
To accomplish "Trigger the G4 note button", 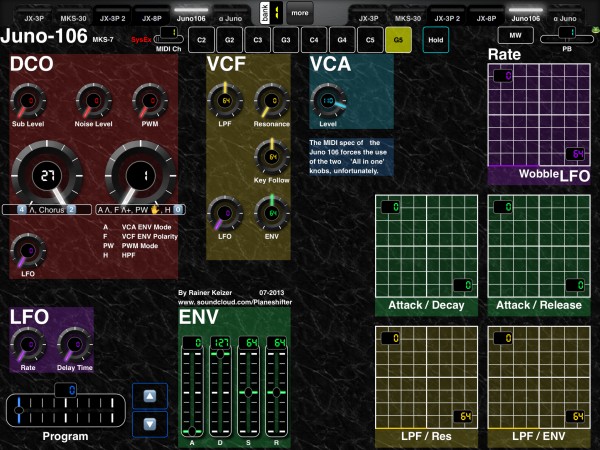I will coord(342,40).
